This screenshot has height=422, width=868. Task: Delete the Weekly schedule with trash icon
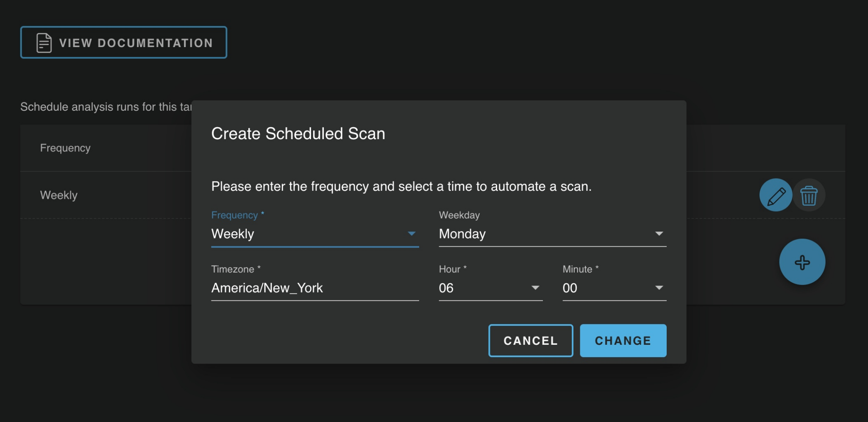(809, 196)
